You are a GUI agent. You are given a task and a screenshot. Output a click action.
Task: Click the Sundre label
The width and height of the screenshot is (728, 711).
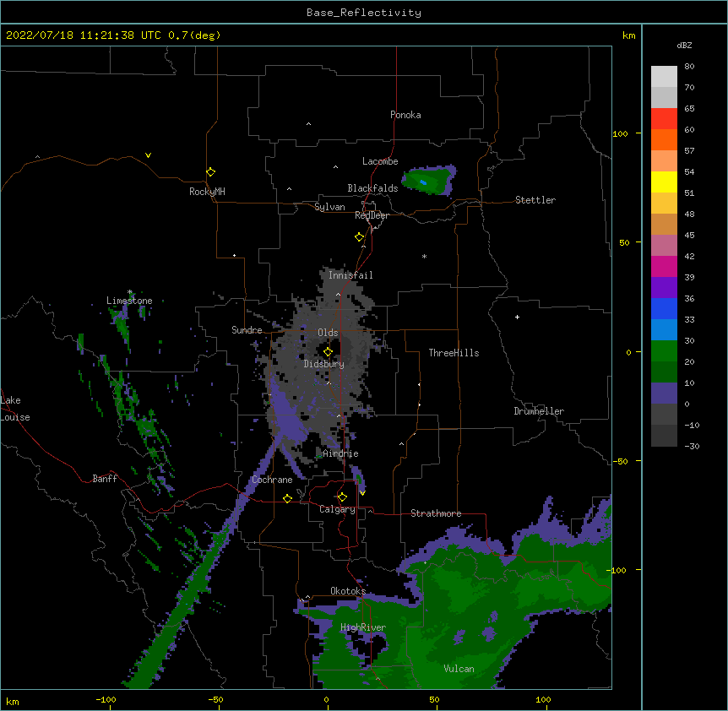[x=247, y=330]
